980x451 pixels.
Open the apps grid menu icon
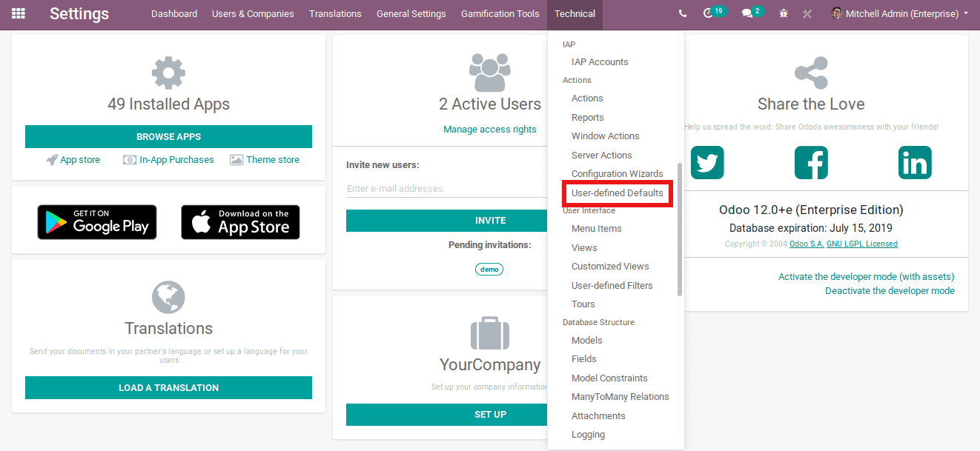coord(19,13)
